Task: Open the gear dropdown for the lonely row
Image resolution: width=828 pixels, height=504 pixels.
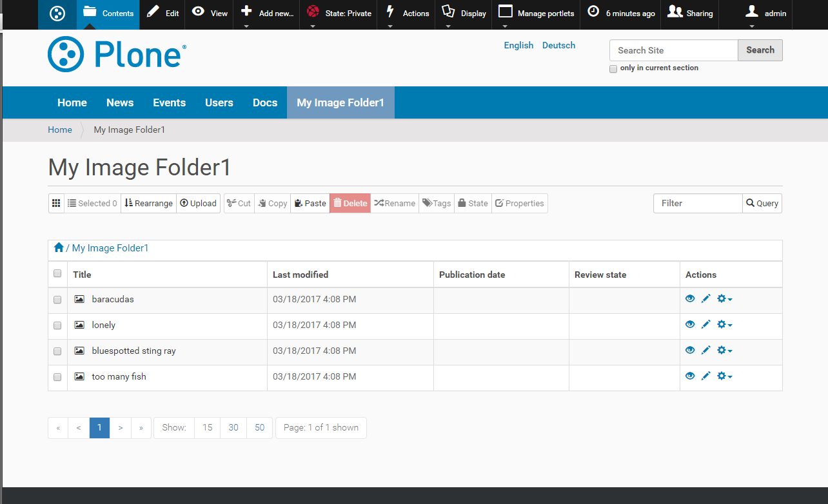Action: click(725, 324)
